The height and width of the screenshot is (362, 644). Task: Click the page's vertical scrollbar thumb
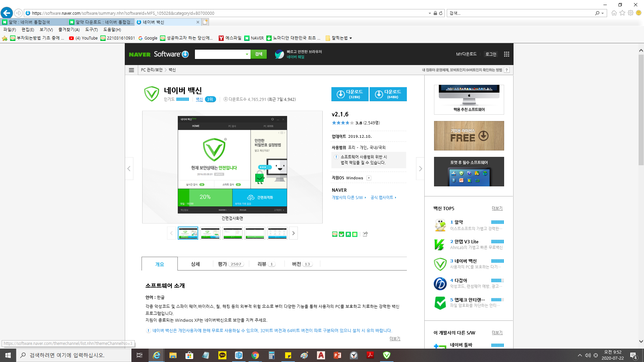641,110
